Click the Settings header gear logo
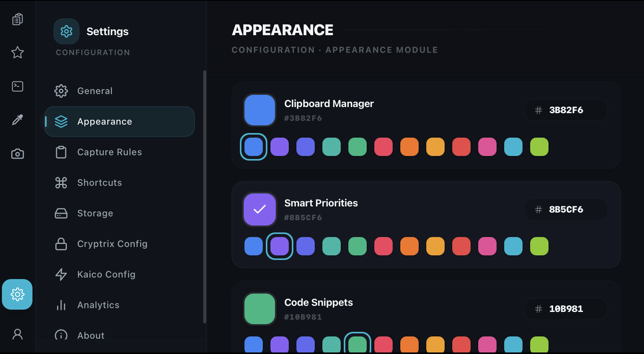The width and height of the screenshot is (644, 354). pyautogui.click(x=66, y=31)
